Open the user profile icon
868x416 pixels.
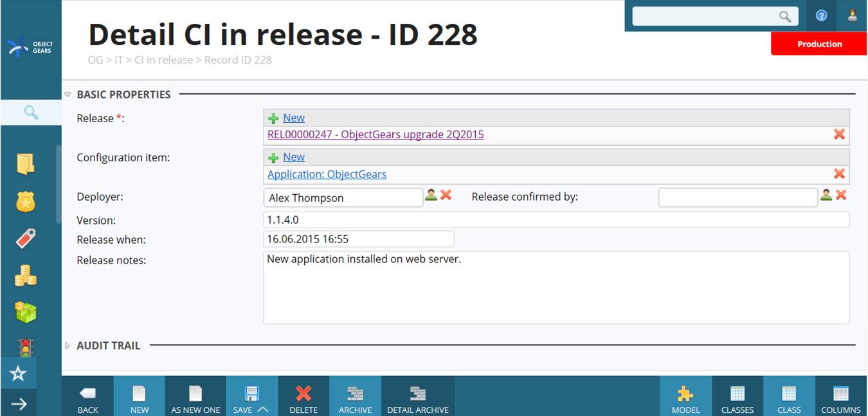853,16
